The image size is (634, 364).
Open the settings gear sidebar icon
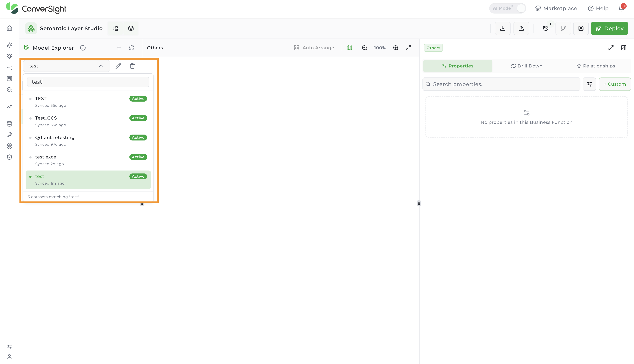click(9, 146)
